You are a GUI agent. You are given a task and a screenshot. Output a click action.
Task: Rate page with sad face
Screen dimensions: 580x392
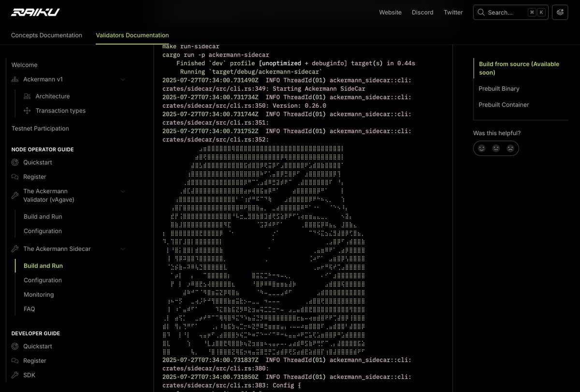510,148
